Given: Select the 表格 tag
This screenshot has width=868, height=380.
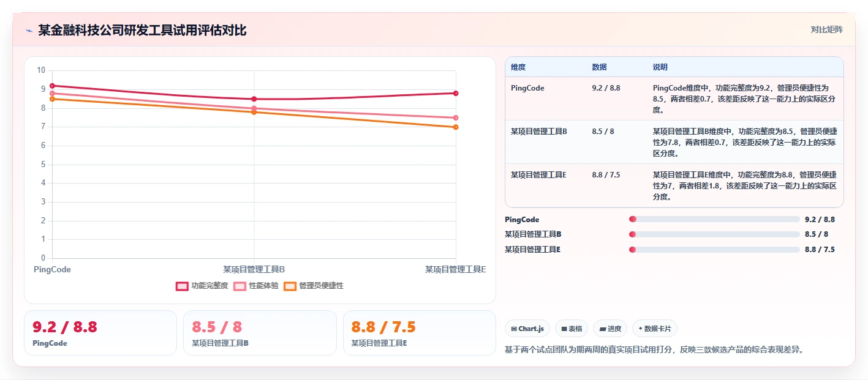Looking at the screenshot, I should pyautogui.click(x=572, y=329).
